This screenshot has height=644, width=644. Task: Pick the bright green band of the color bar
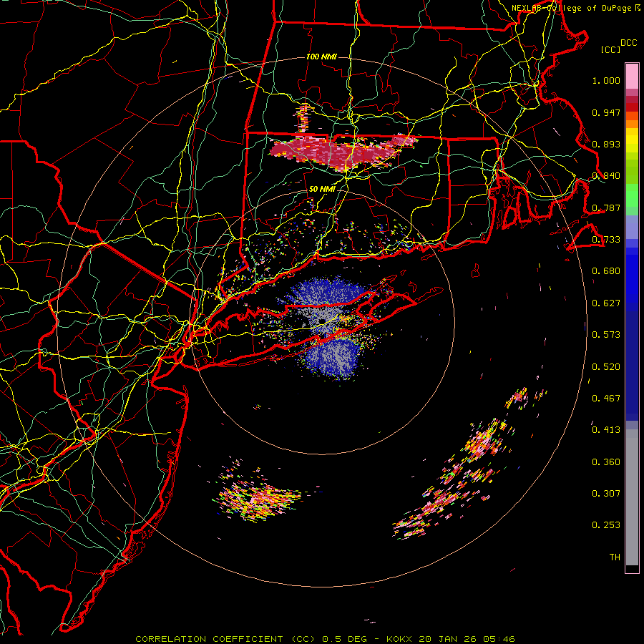[x=632, y=195]
